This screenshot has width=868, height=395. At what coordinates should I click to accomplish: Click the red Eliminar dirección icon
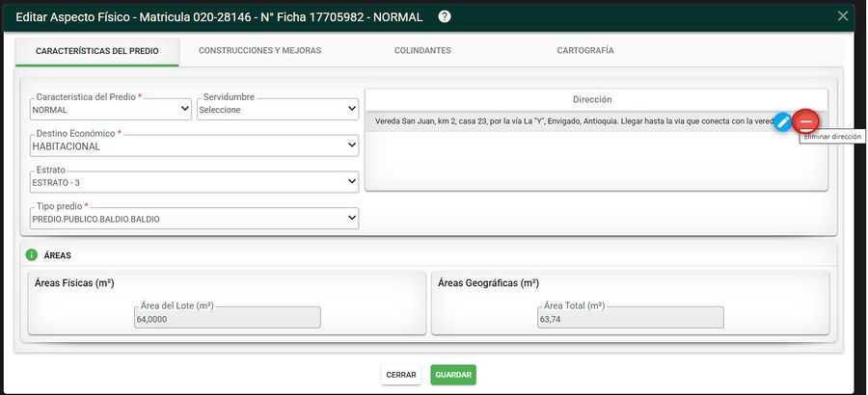[x=805, y=121]
